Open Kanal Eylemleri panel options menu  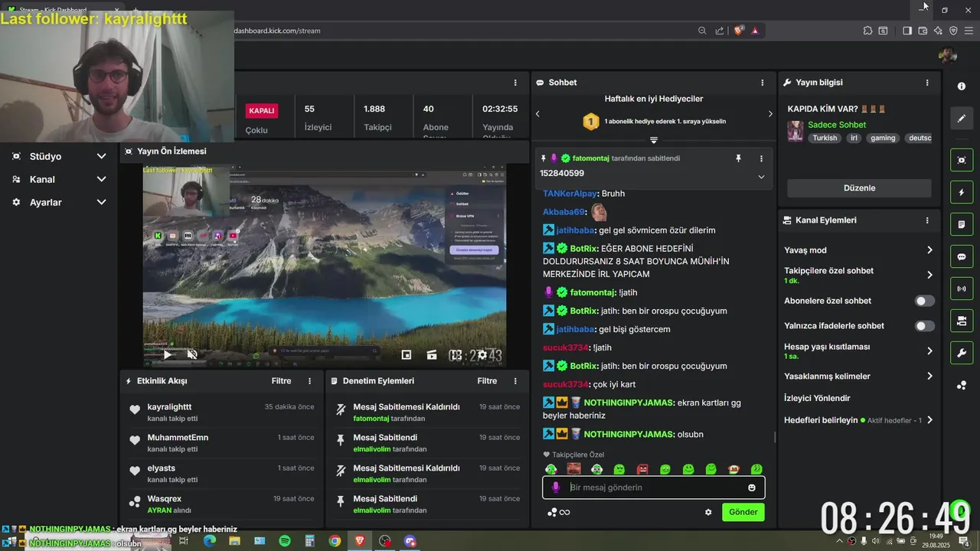click(927, 220)
